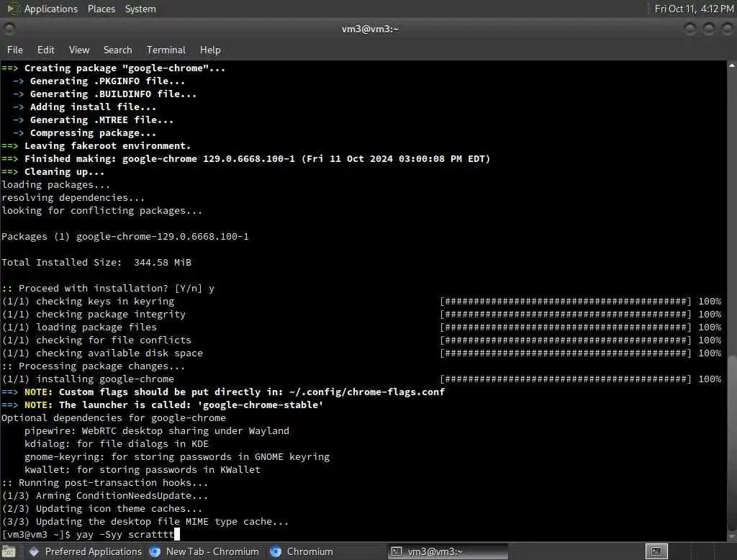Click the 'installing google-chrome' progress bar

coord(566,379)
